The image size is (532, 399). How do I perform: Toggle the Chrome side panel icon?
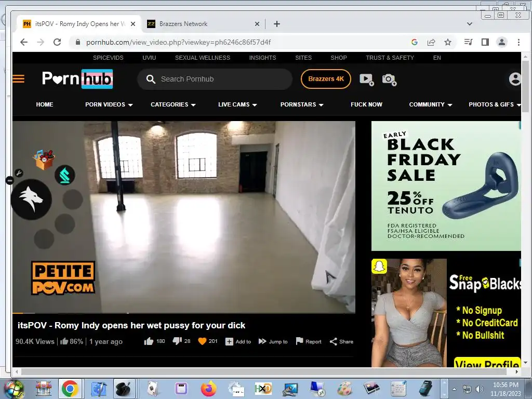(x=485, y=42)
